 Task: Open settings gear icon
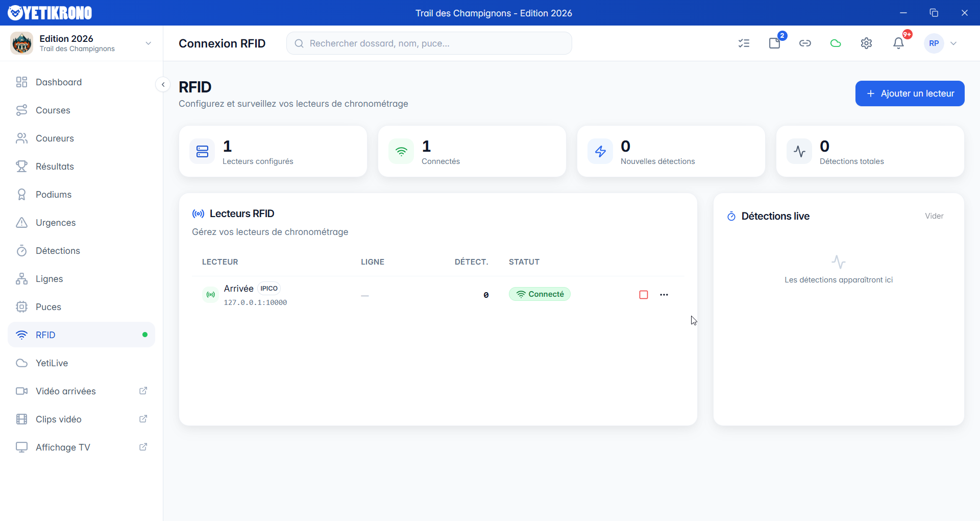866,43
